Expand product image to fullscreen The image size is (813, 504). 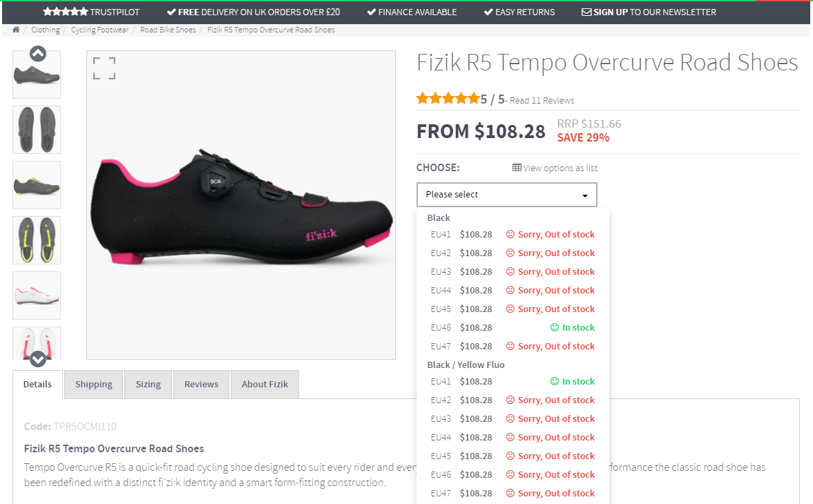[x=104, y=68]
